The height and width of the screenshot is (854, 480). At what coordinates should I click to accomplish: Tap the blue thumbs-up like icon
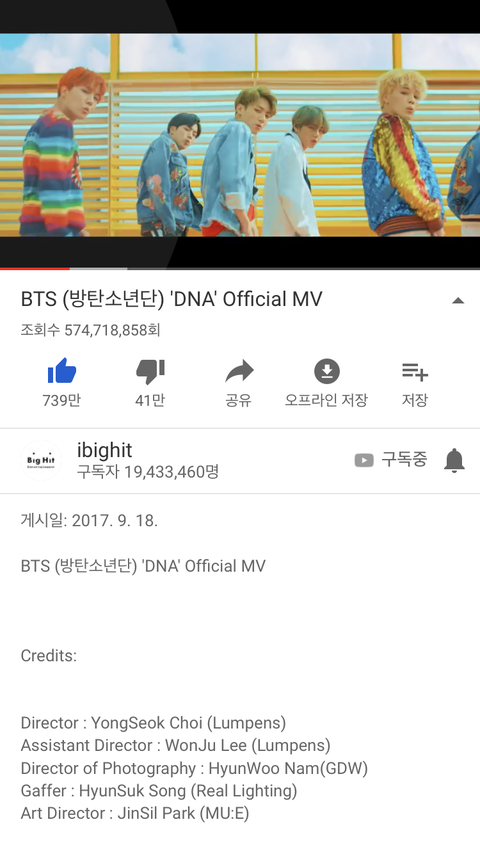click(62, 371)
